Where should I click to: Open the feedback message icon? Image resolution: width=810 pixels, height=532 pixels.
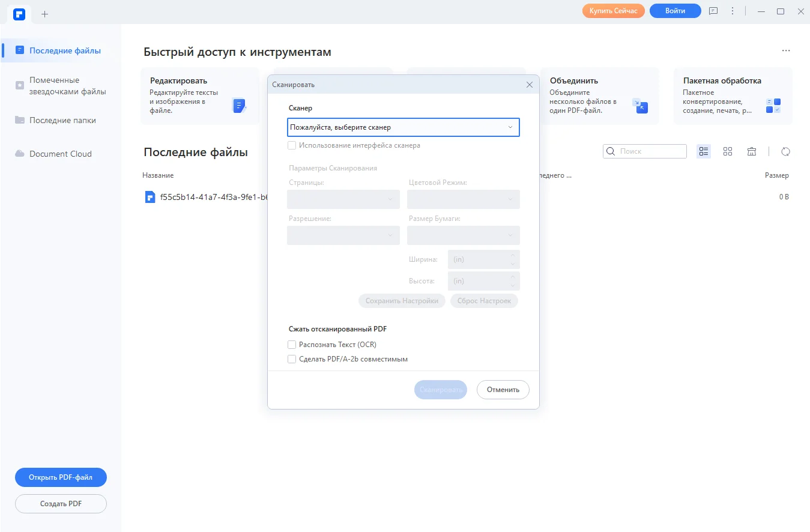[713, 11]
